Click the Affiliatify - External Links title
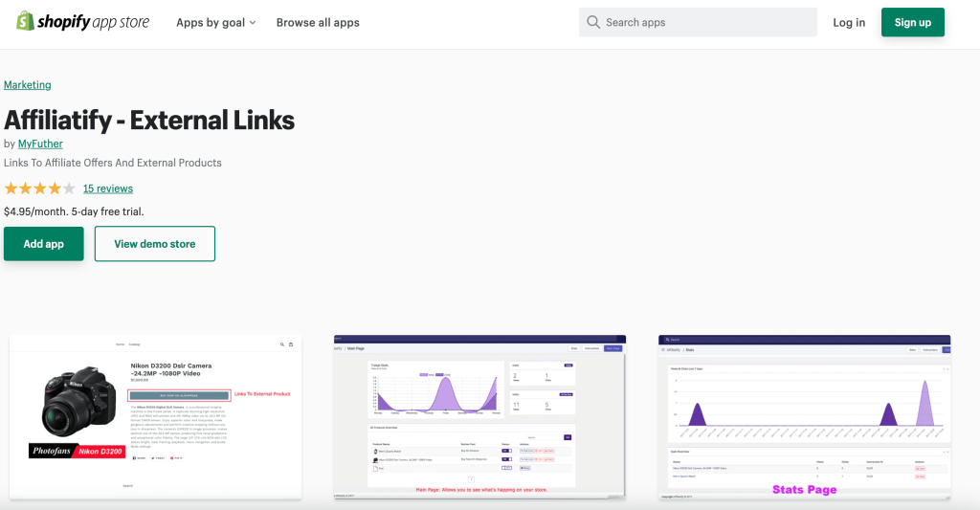Screen dimensions: 980x510 149,120
